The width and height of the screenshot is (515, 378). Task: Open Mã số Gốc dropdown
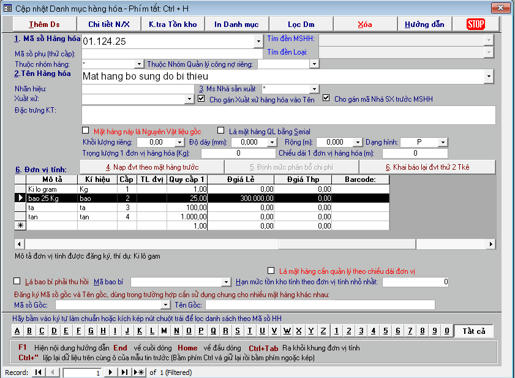pyautogui.click(x=166, y=305)
